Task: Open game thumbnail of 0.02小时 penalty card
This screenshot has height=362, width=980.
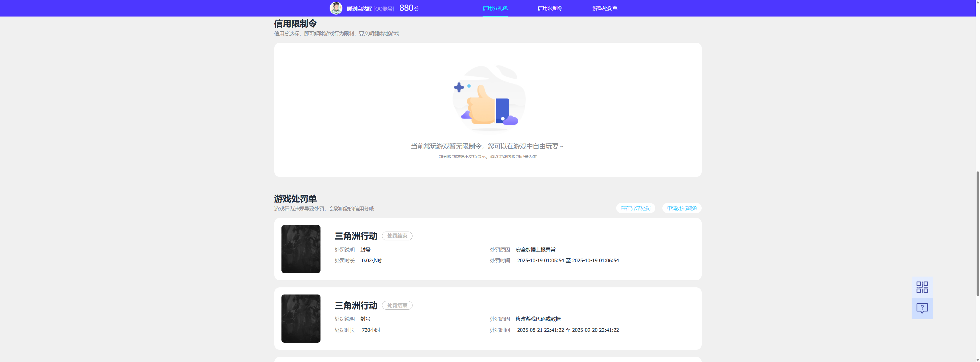Action: click(x=301, y=249)
